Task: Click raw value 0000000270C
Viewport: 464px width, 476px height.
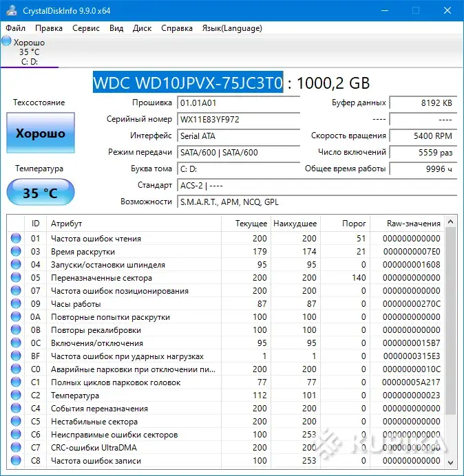Action: pos(412,304)
